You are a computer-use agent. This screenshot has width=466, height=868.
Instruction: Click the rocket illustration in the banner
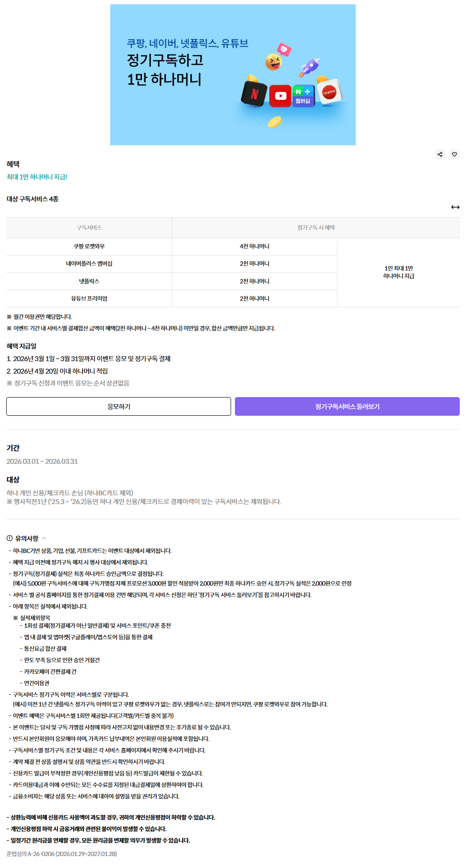(x=310, y=67)
